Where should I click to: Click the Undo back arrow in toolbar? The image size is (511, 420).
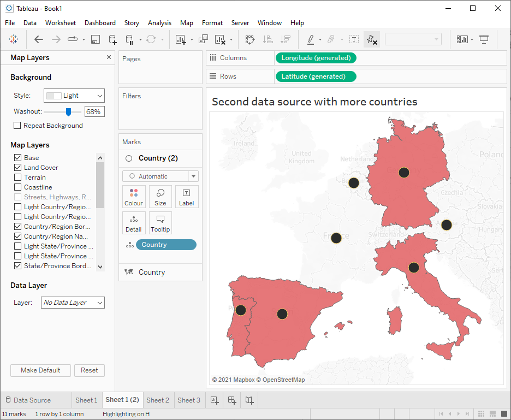click(x=39, y=39)
